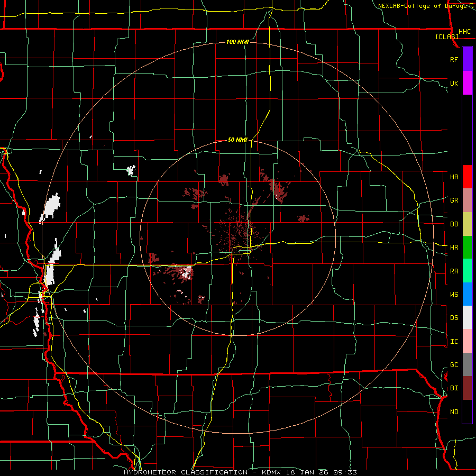The width and height of the screenshot is (476, 476).
Task: Click the BD yellow legend swatch
Action: click(x=467, y=224)
